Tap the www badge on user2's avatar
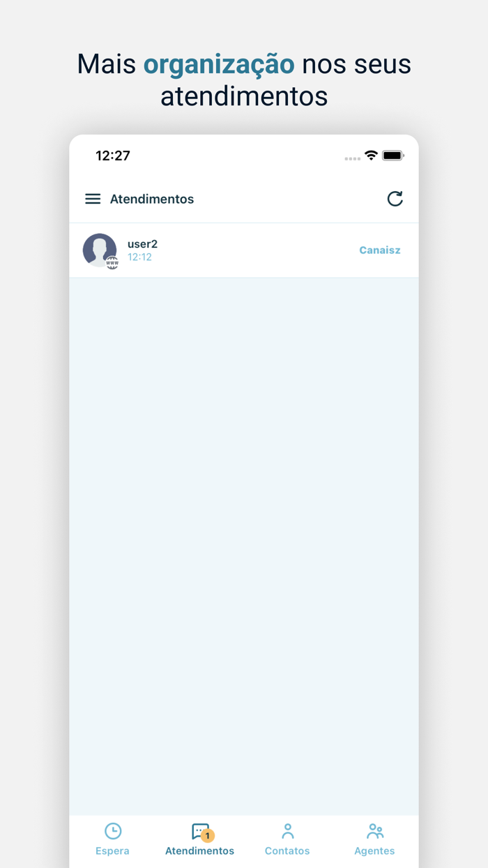Screen dimensions: 488x868 click(112, 263)
